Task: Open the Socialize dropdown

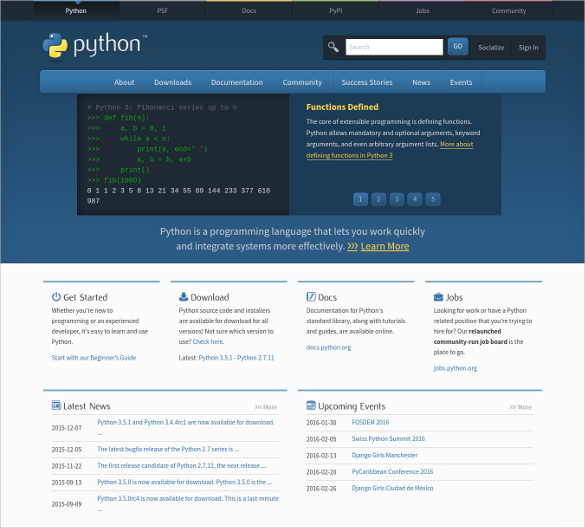Action: tap(491, 47)
